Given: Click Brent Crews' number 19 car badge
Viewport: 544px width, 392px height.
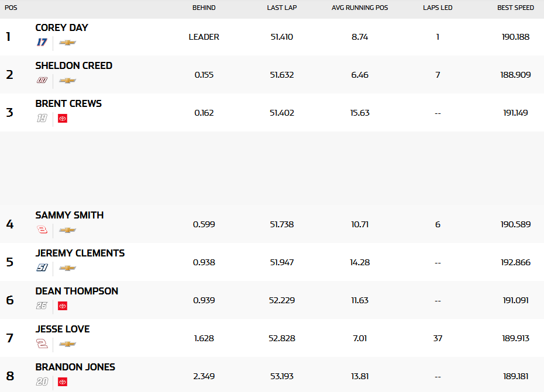Looking at the screenshot, I should tap(42, 119).
